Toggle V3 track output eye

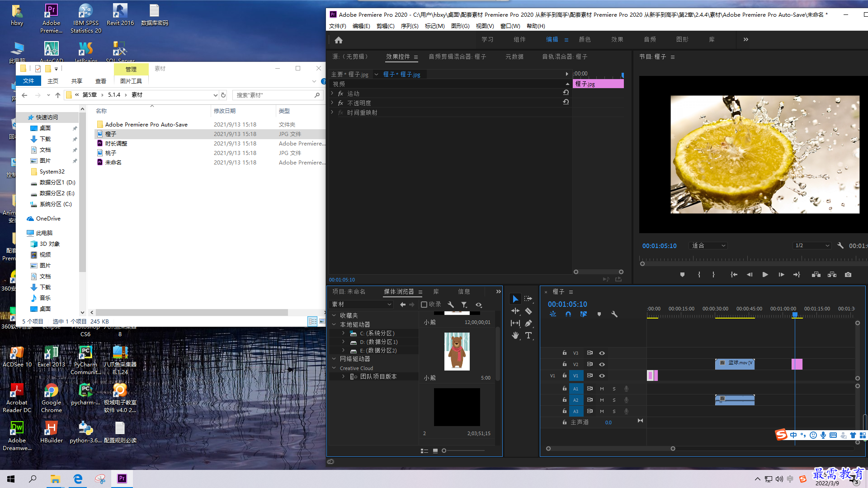tap(602, 353)
